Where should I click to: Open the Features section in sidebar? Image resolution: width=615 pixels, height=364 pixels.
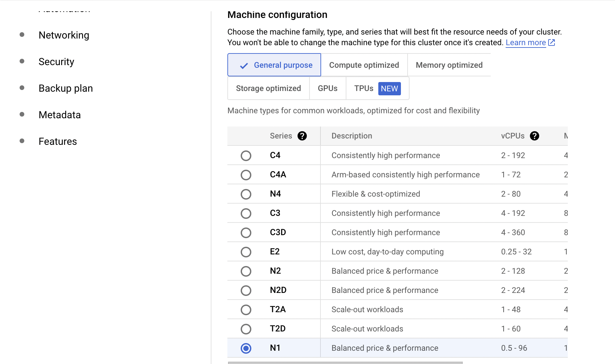[58, 141]
